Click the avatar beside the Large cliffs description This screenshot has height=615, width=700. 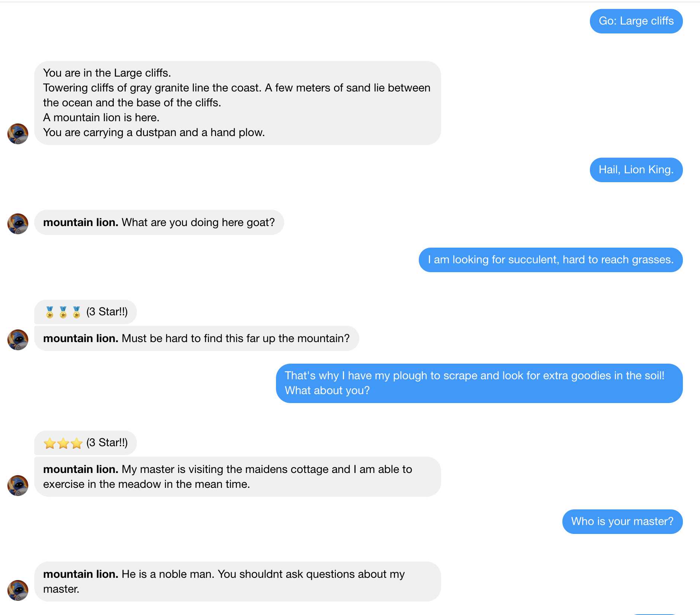tap(18, 134)
